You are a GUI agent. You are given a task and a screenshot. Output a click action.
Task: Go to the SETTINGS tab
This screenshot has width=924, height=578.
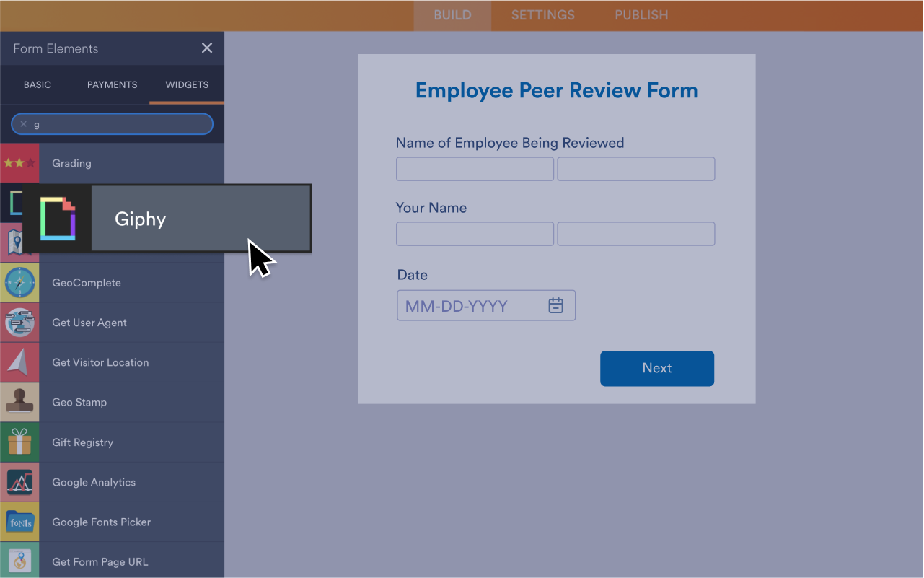[x=542, y=15]
